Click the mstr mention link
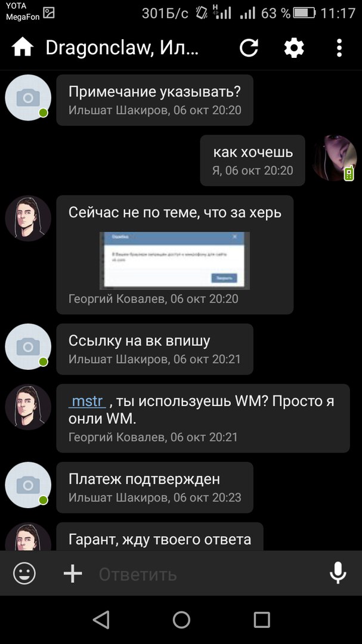Image resolution: width=362 pixels, height=644 pixels. click(87, 401)
